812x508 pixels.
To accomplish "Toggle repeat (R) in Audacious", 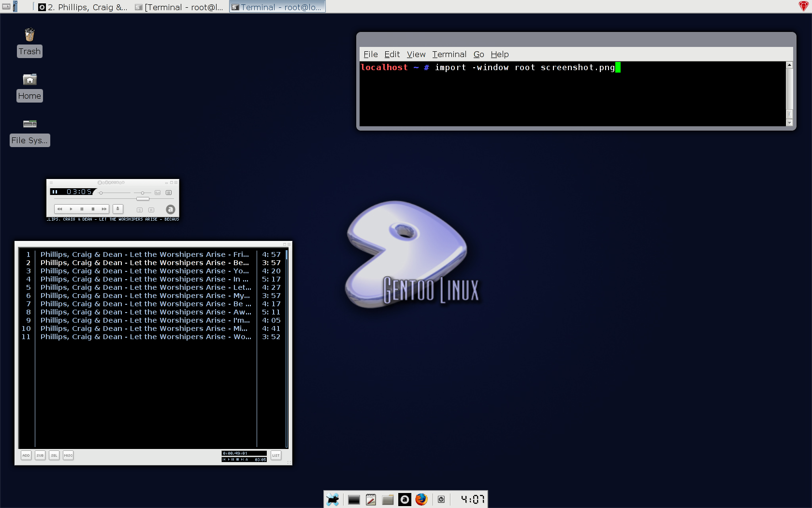I will click(151, 210).
